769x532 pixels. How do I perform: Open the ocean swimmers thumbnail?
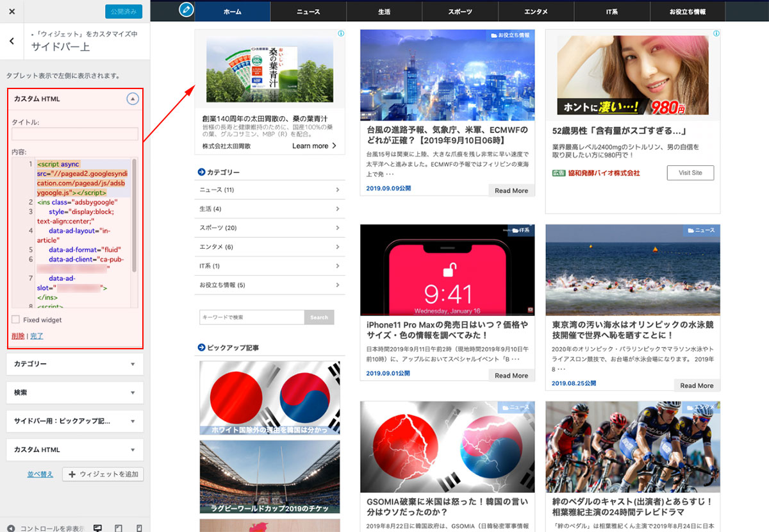633,270
